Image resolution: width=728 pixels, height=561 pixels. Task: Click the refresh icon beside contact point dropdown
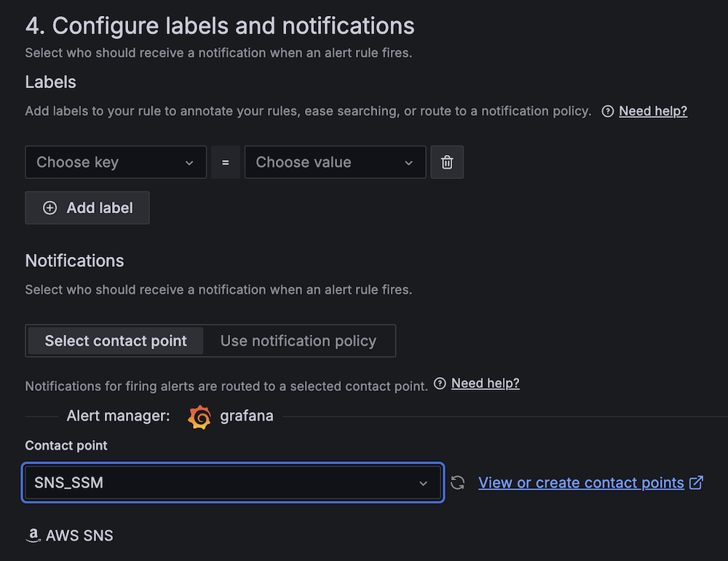click(x=458, y=482)
